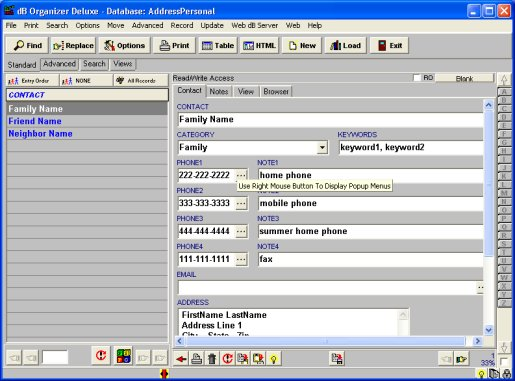515x381 pixels.
Task: Click the All Records filter button
Action: [141, 81]
